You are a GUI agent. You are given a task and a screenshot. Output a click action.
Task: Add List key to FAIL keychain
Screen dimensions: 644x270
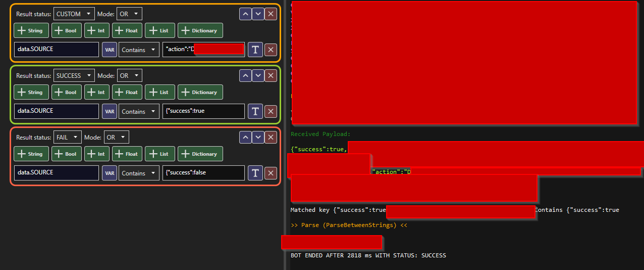tap(160, 154)
